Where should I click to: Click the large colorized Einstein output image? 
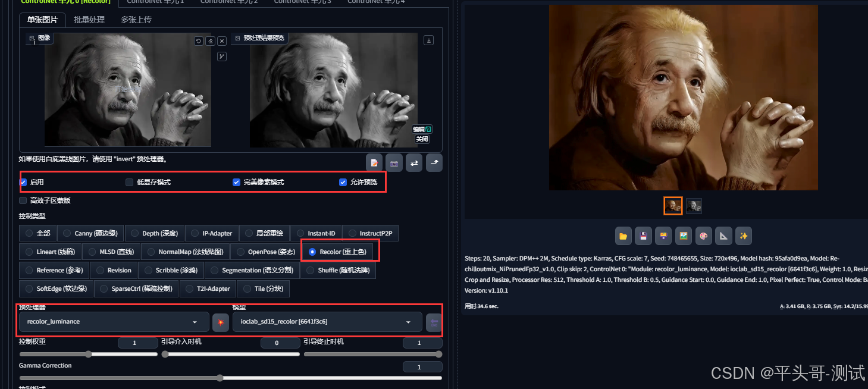pos(684,98)
